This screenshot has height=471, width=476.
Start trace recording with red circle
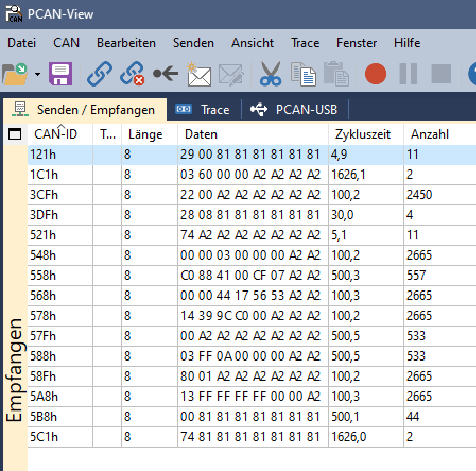coord(376,74)
